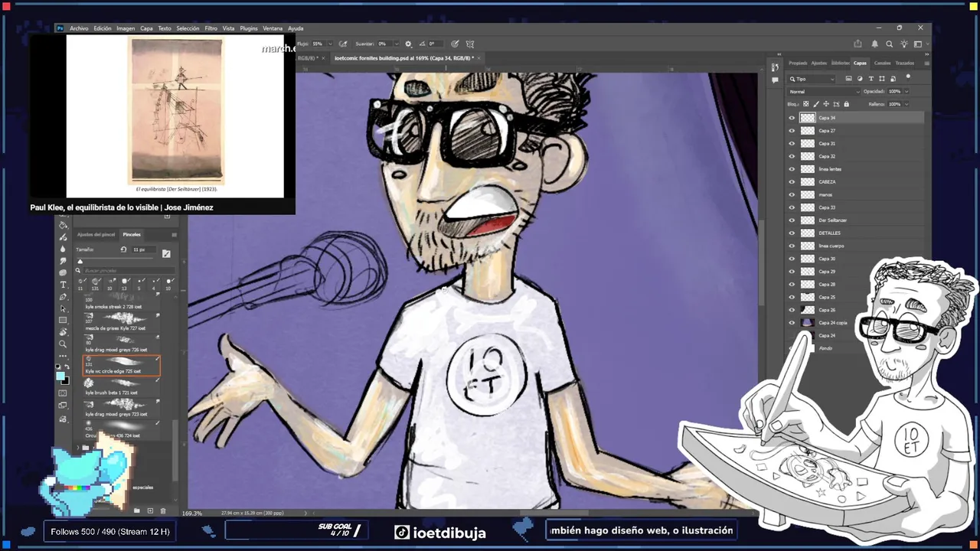
Task: Lock transparent pixels icon
Action: coord(806,104)
